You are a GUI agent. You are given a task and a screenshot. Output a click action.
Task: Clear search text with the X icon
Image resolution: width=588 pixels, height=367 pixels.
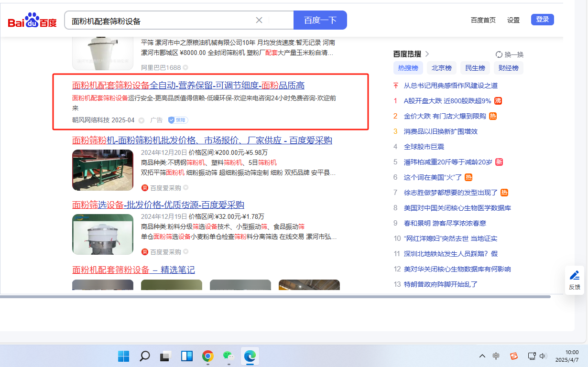(259, 20)
